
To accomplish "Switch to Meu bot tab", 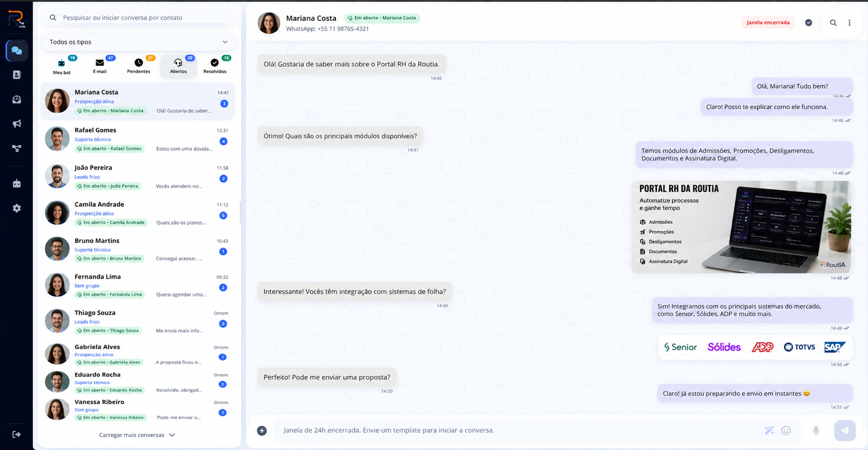I will pyautogui.click(x=62, y=66).
